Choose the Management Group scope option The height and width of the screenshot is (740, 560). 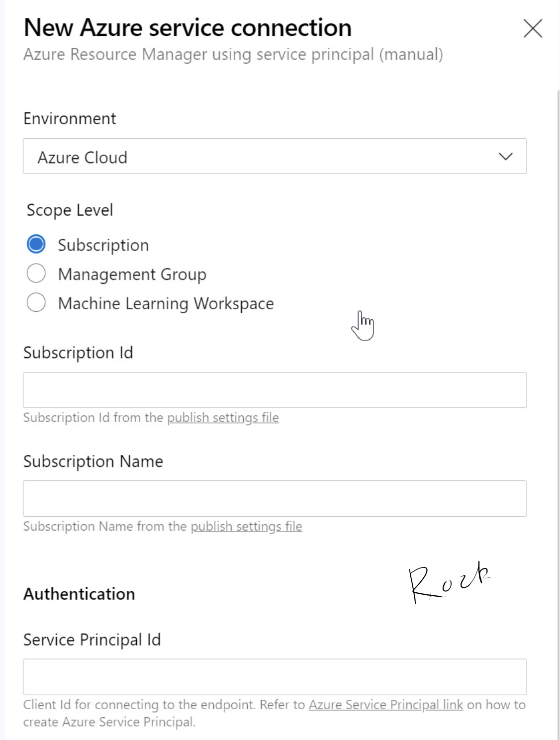36,273
